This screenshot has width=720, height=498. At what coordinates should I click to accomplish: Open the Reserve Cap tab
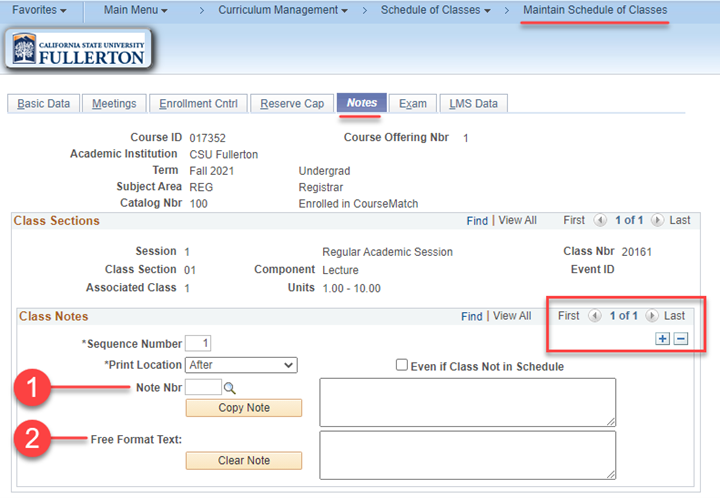(292, 104)
